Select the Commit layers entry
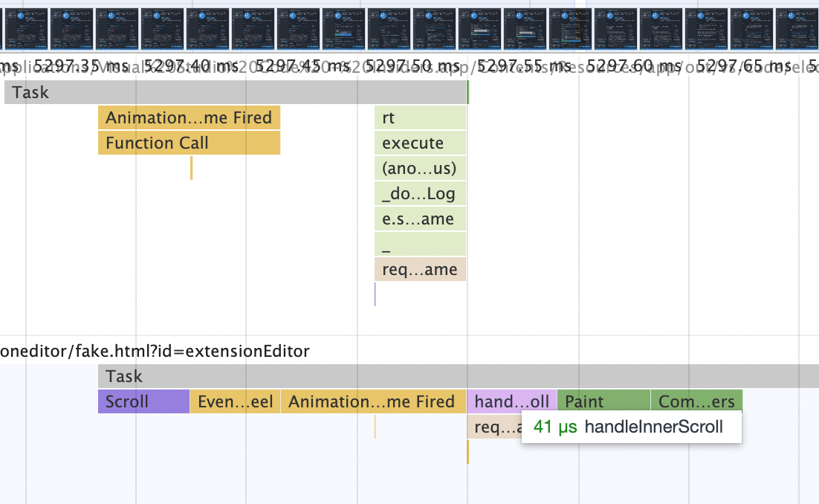 695,401
